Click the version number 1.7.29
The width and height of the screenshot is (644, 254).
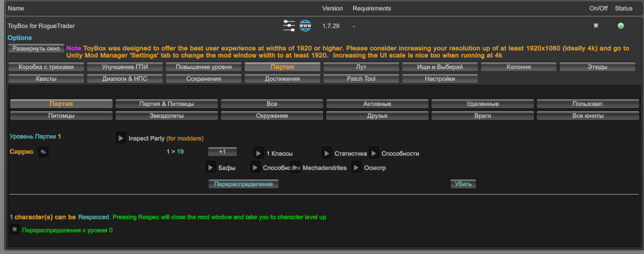(331, 26)
